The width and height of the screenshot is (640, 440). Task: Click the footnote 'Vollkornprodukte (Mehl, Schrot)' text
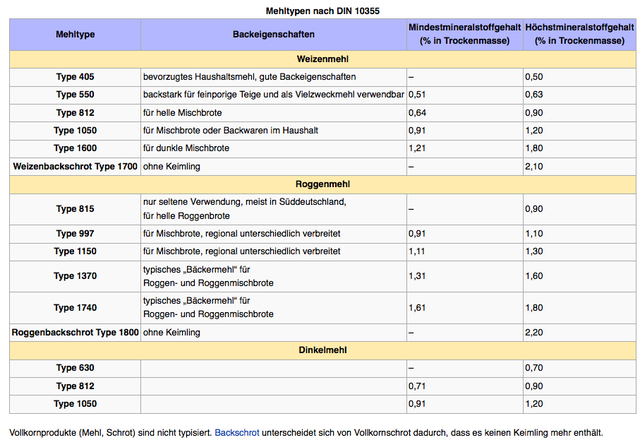coord(72,433)
